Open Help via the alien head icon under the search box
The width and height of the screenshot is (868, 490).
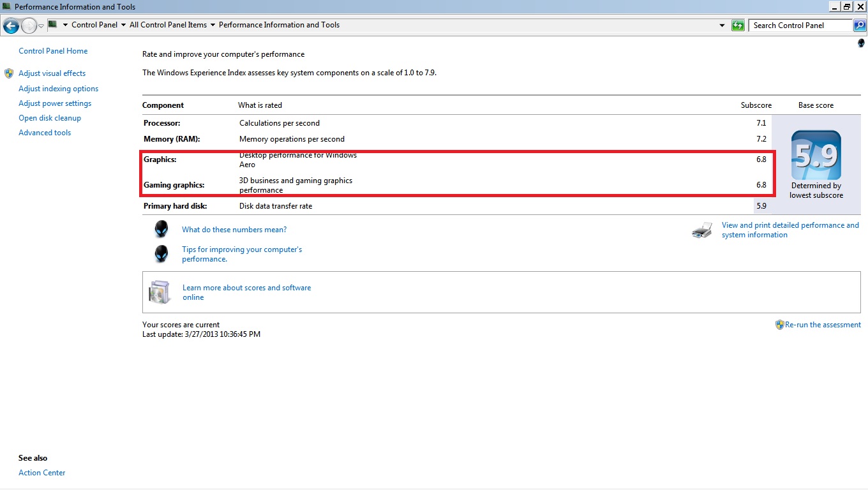point(861,43)
